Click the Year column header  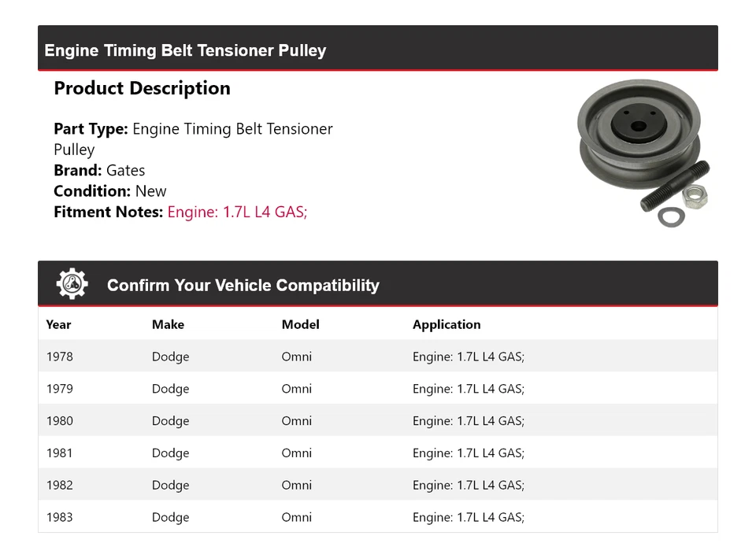point(58,324)
